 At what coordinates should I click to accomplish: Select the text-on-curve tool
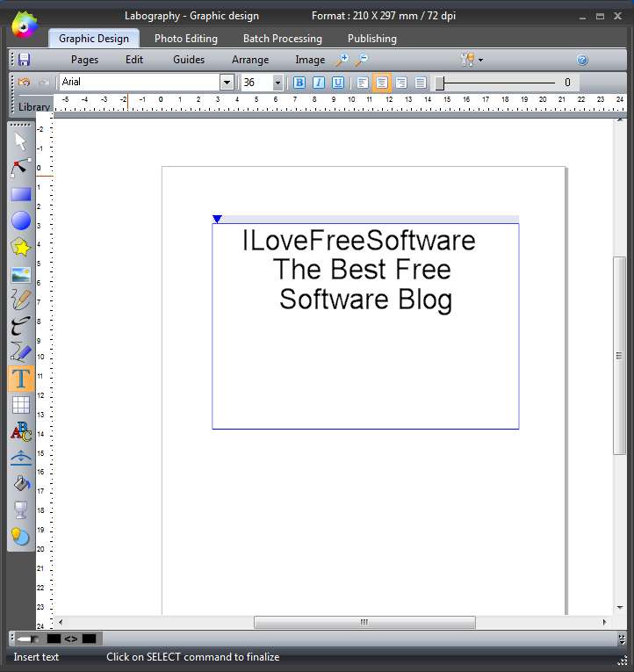click(20, 458)
